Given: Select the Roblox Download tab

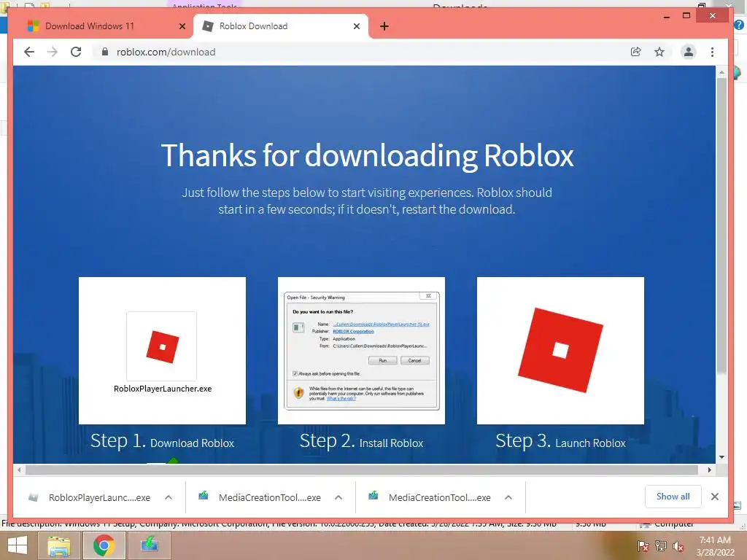Looking at the screenshot, I should [281, 26].
